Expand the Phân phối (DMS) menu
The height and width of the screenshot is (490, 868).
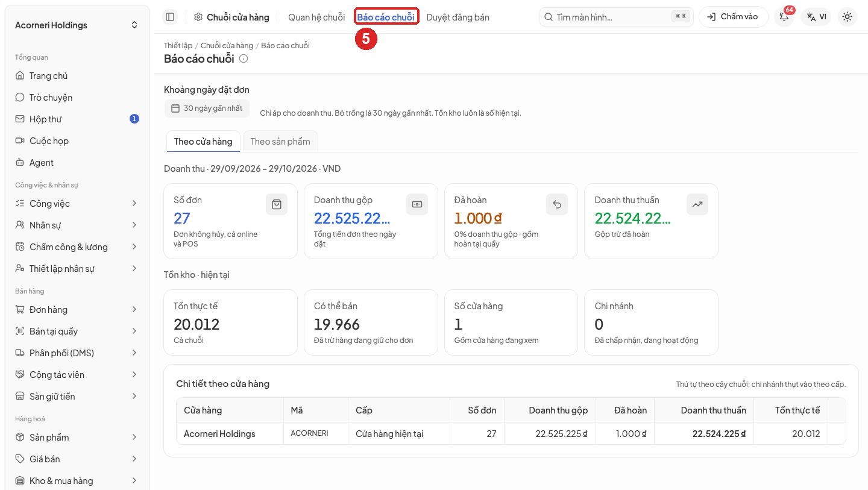[77, 353]
